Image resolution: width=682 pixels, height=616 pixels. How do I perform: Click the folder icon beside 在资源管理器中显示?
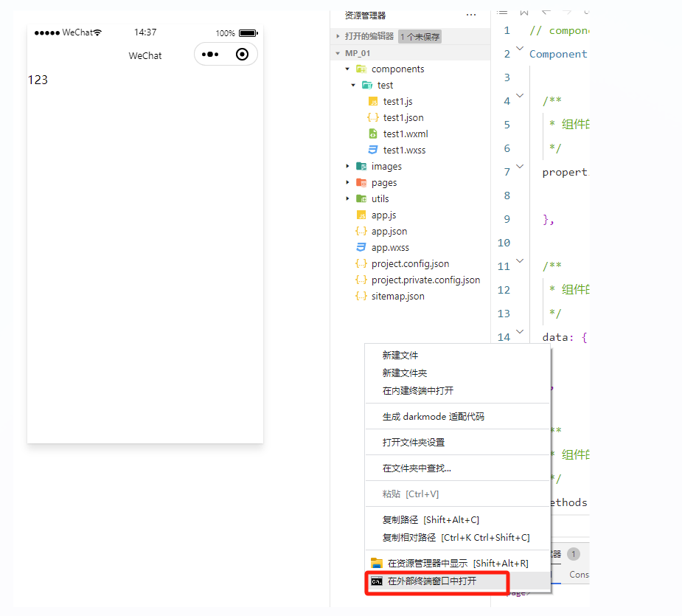pos(377,564)
